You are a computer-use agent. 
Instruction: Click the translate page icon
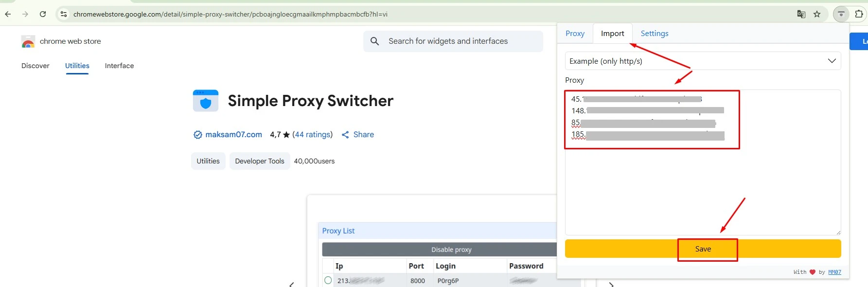point(801,14)
